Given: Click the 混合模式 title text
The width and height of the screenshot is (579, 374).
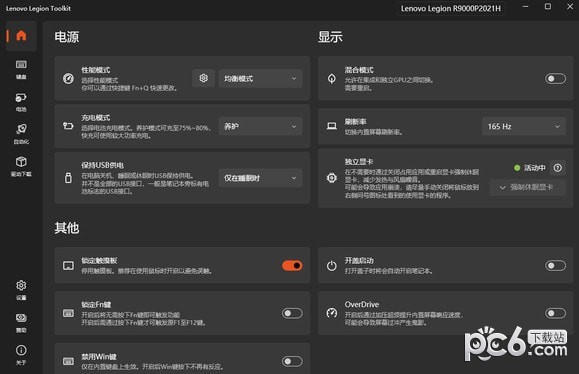Looking at the screenshot, I should (x=359, y=70).
